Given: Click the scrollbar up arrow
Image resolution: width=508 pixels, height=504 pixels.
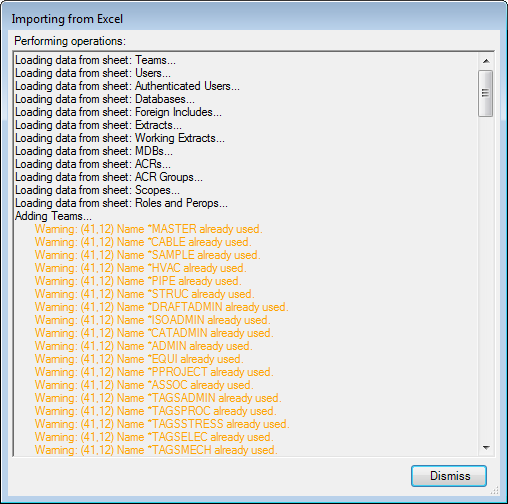Looking at the screenshot, I should (x=486, y=61).
